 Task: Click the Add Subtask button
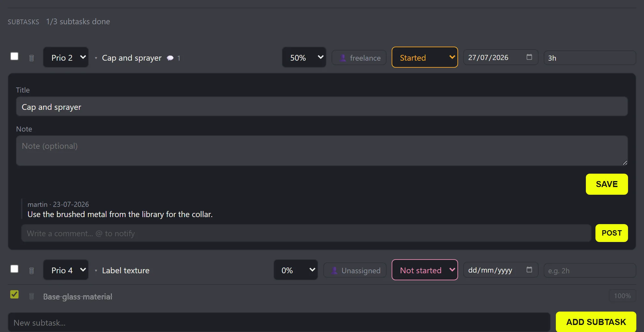click(x=596, y=322)
